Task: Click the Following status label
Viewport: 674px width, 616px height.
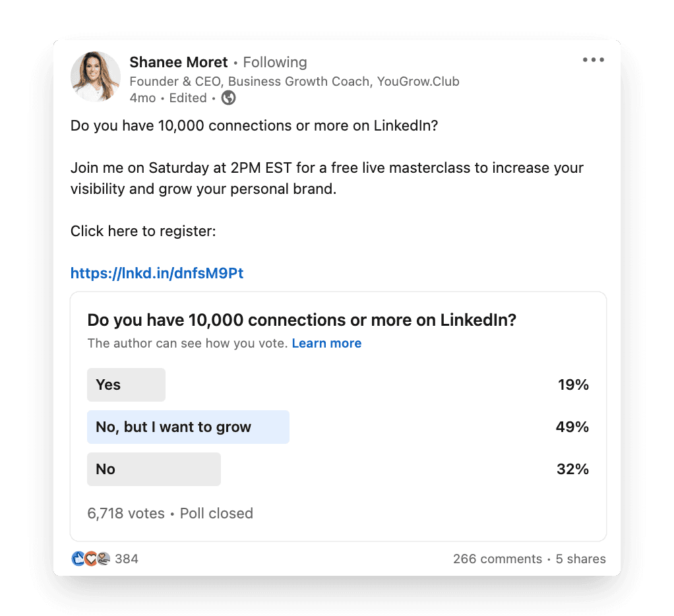Action: click(275, 63)
